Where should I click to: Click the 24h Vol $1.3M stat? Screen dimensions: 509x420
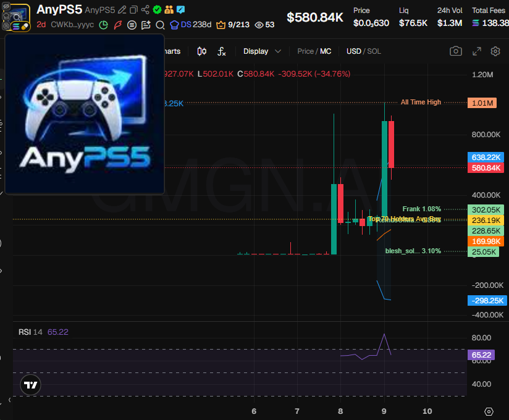click(x=450, y=17)
